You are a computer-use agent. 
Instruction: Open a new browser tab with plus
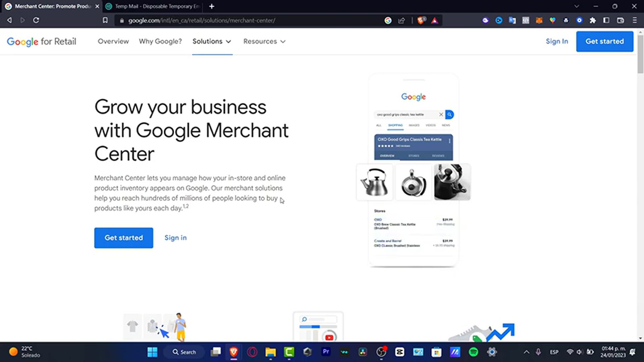(x=212, y=6)
